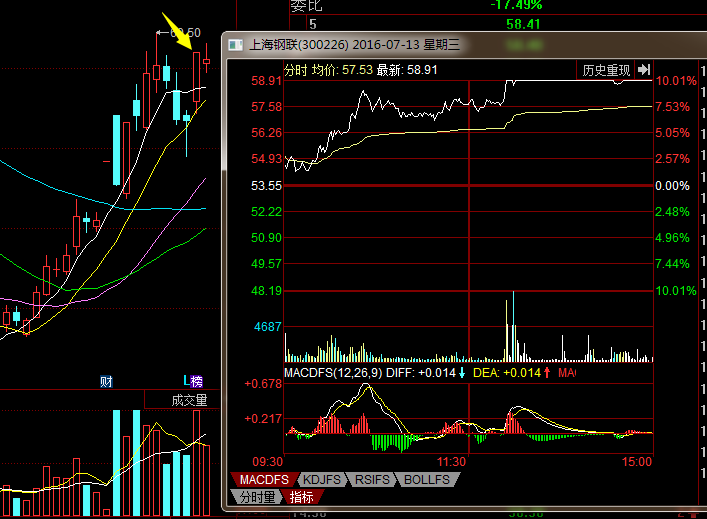Open the 指标 tab
This screenshot has width=707, height=519.
click(301, 496)
